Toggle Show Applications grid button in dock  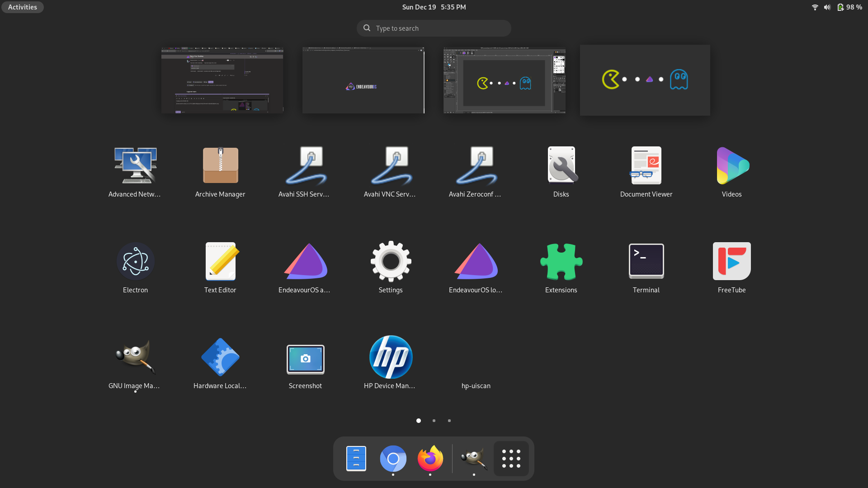(511, 459)
